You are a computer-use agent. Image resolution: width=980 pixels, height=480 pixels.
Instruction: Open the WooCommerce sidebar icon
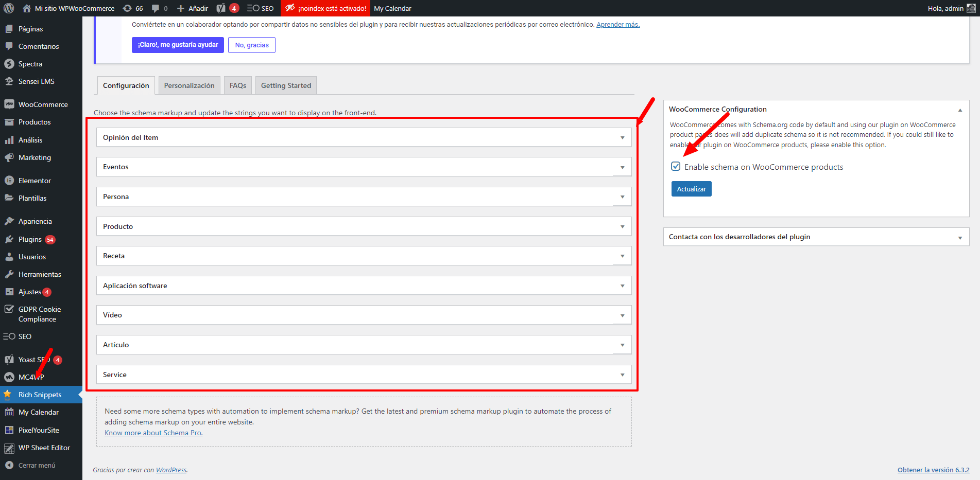9,104
